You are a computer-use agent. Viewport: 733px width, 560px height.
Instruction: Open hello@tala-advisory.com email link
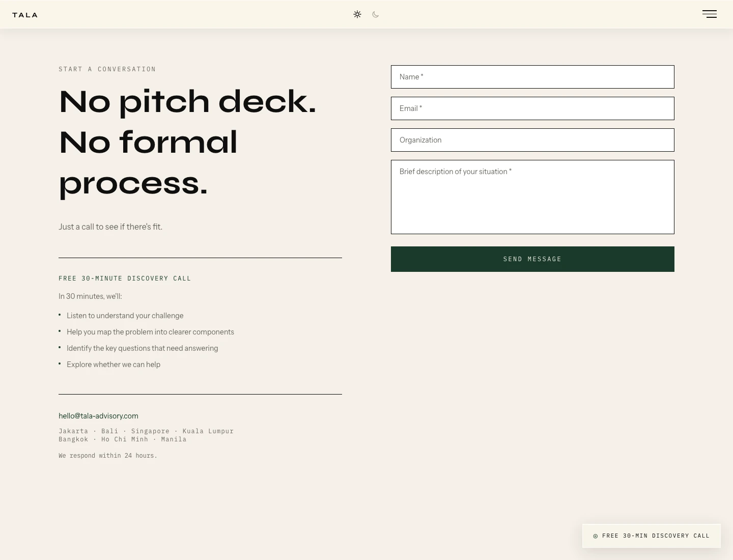tap(98, 416)
